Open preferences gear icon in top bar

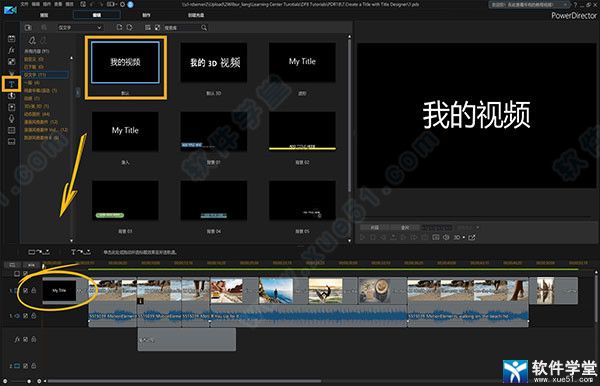coord(122,4)
